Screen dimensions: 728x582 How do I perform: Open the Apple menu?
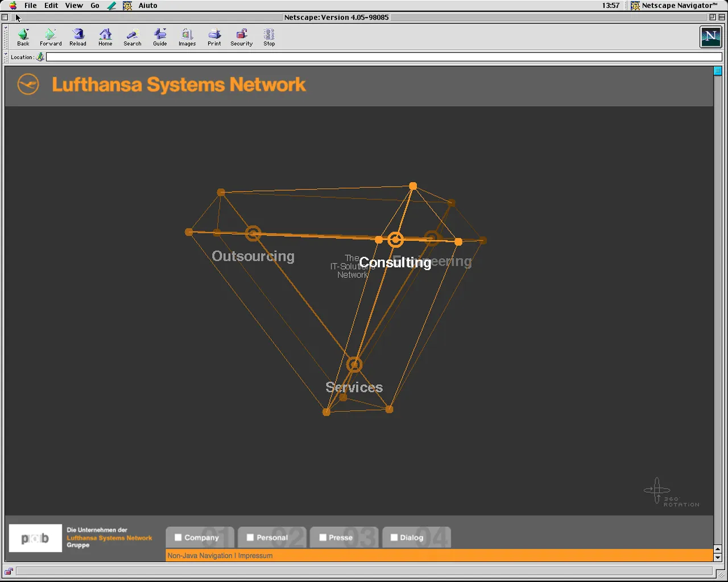tap(13, 6)
